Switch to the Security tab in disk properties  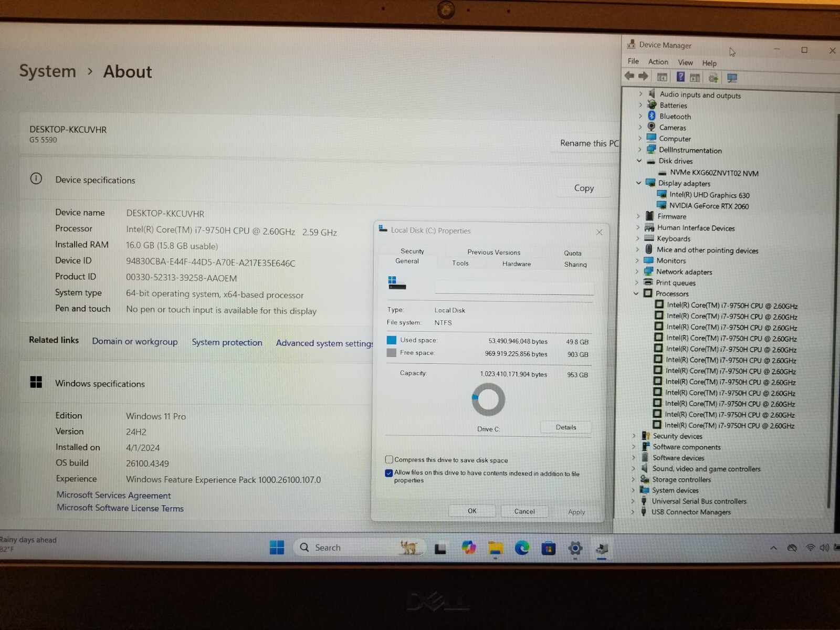[x=413, y=251]
